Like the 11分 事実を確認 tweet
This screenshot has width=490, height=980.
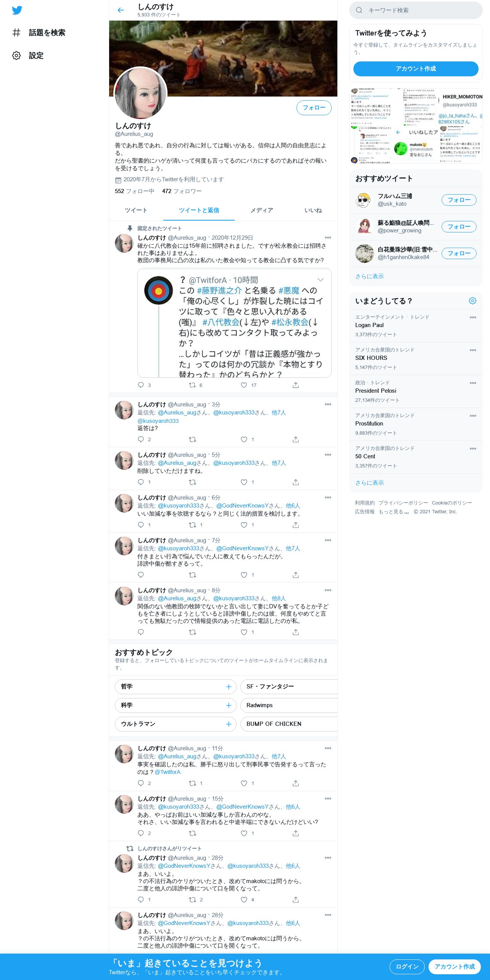[x=244, y=783]
